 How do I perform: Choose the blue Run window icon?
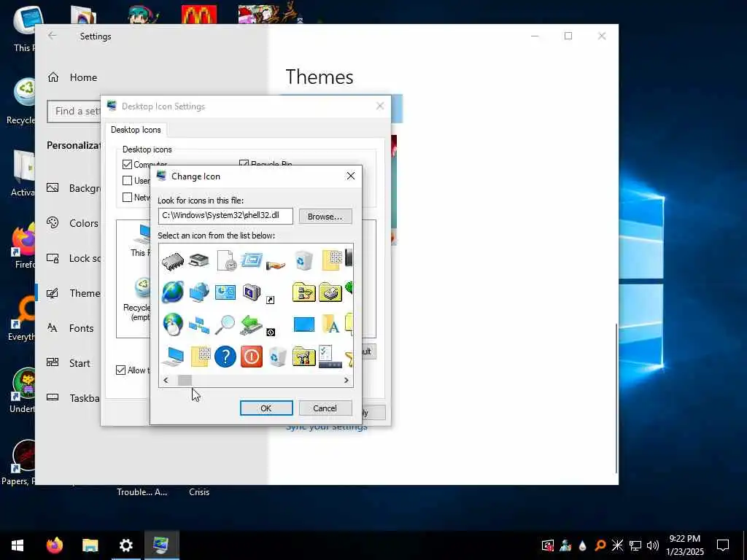click(x=252, y=260)
